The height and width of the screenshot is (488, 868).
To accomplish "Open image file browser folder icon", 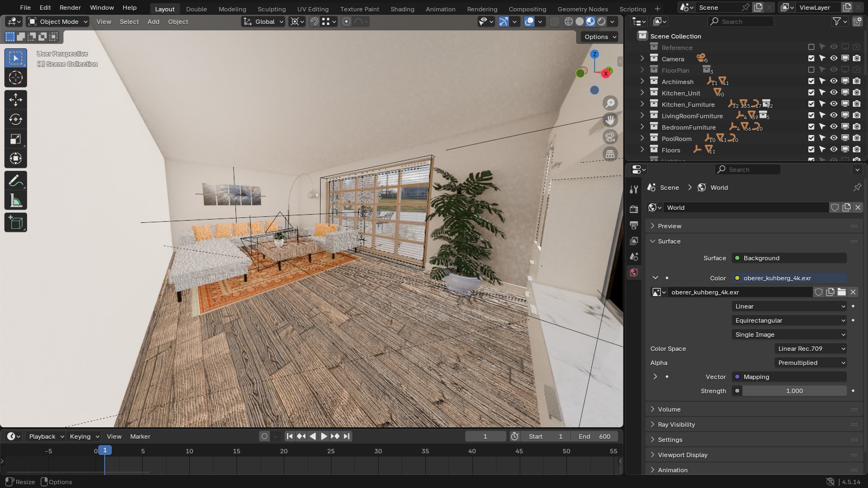I will tap(841, 292).
